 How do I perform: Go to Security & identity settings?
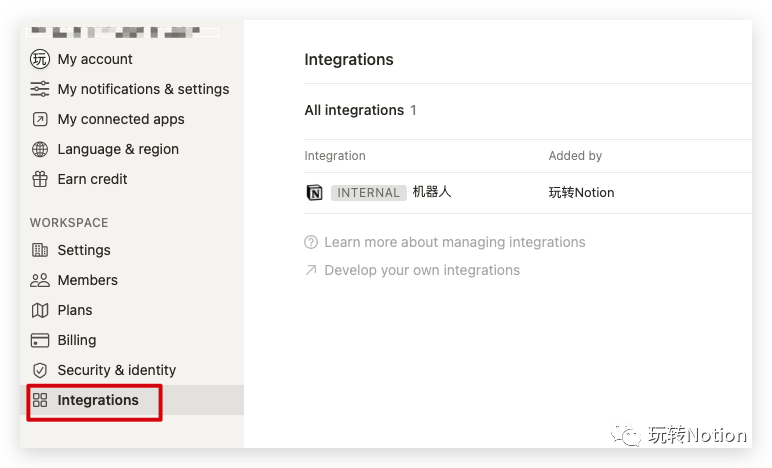116,370
